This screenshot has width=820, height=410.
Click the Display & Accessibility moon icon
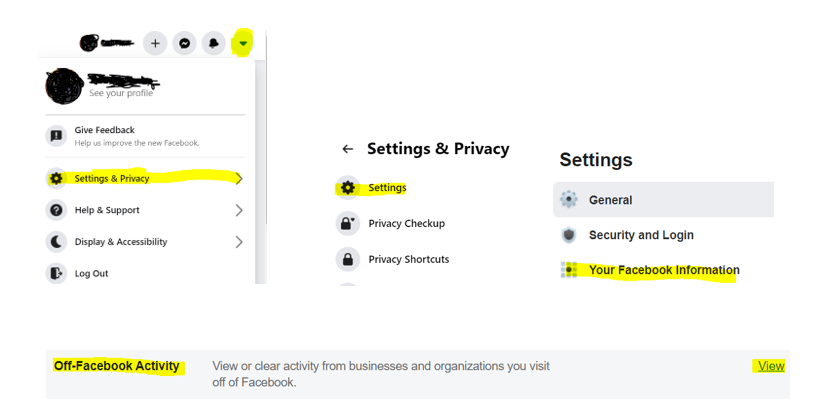pyautogui.click(x=57, y=242)
